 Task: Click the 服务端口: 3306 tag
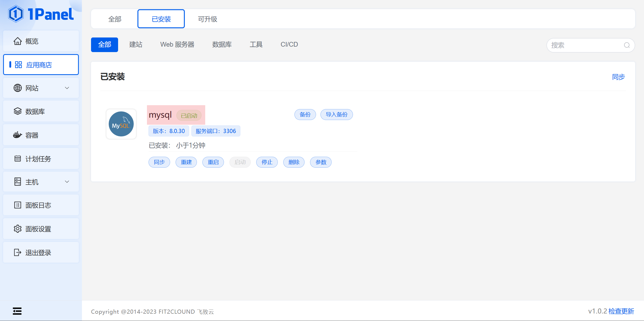[x=216, y=131]
